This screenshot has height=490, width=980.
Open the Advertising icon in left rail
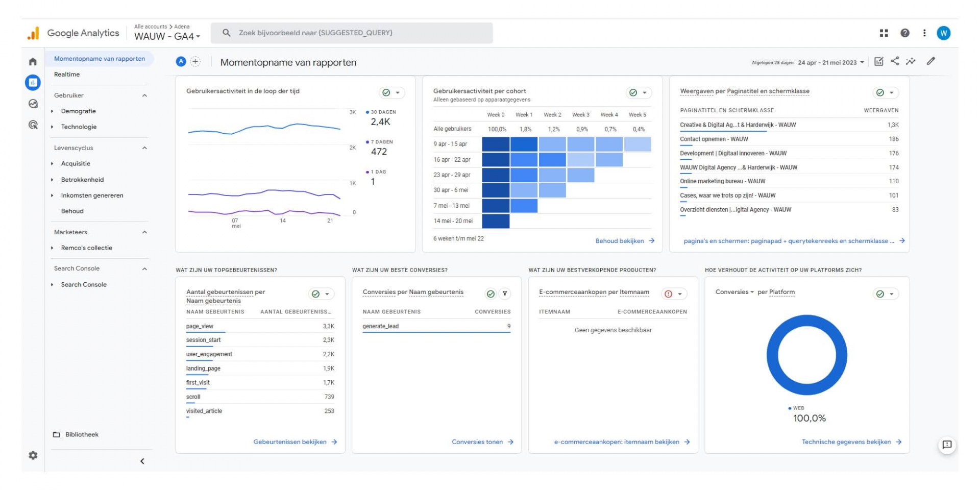(x=33, y=125)
